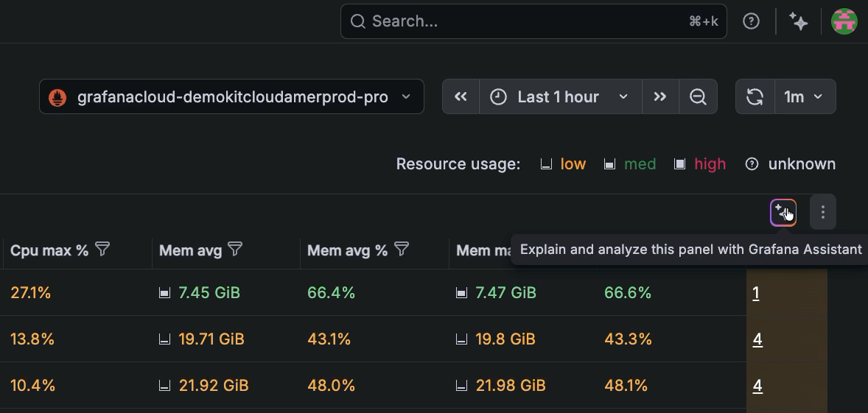Filter the Mem avg % column
The width and height of the screenshot is (868, 413).
pyautogui.click(x=402, y=250)
